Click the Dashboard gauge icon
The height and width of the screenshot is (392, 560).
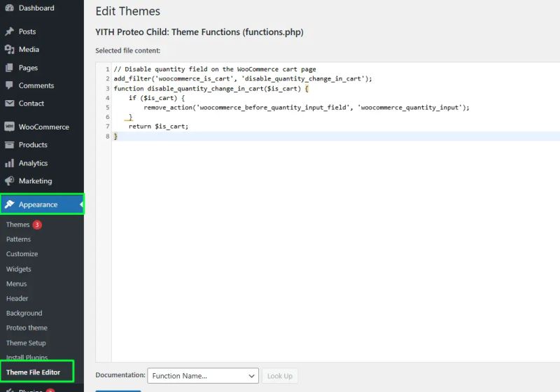coord(10,8)
